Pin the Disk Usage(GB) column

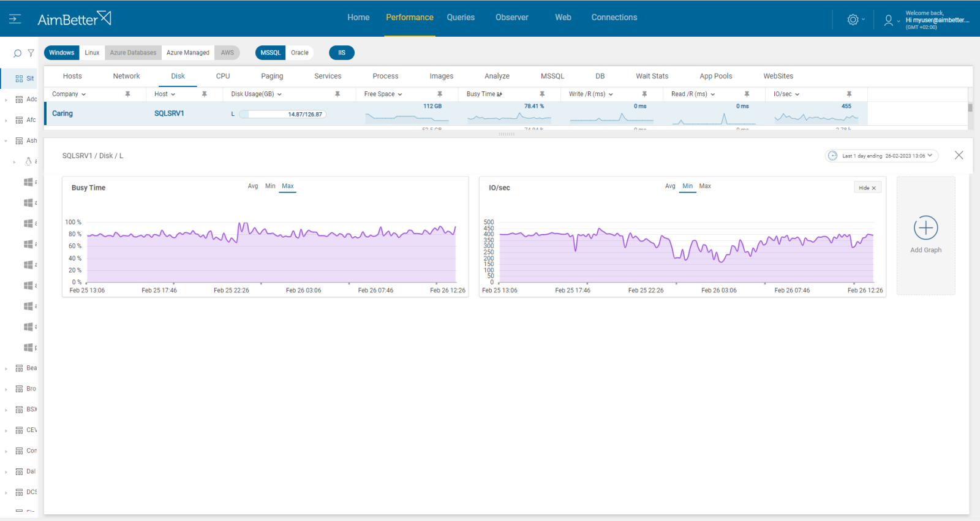pyautogui.click(x=337, y=94)
